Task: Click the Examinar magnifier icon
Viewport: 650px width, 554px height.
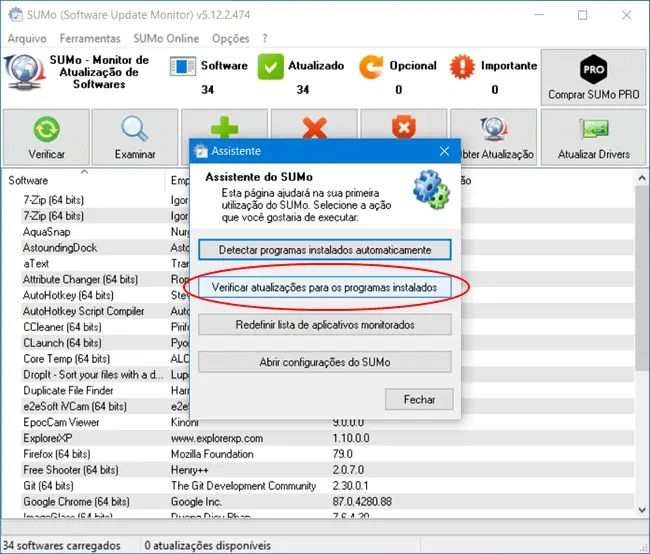Action: point(135,131)
